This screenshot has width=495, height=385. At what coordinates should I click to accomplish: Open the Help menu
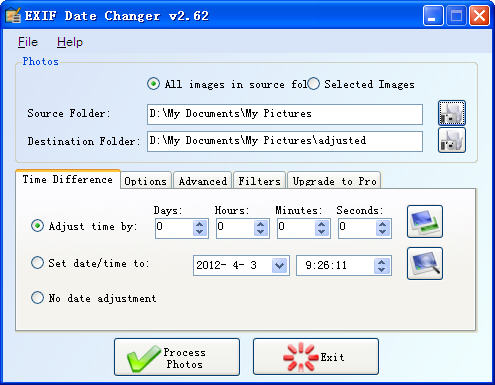(70, 42)
